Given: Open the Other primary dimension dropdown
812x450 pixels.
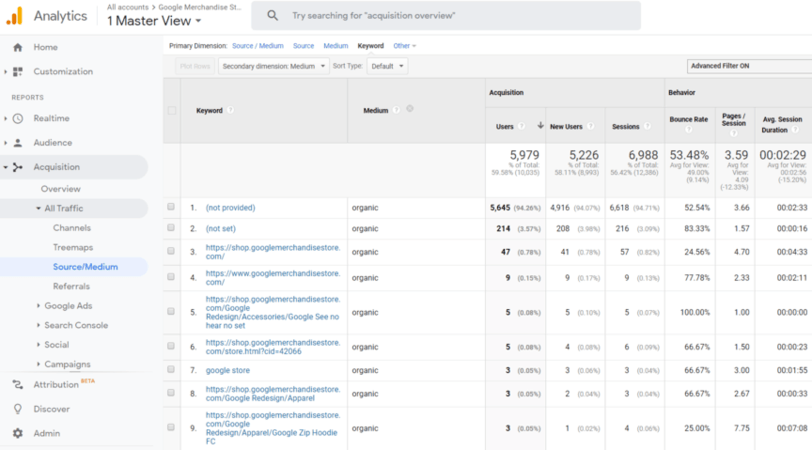Looking at the screenshot, I should pos(404,46).
